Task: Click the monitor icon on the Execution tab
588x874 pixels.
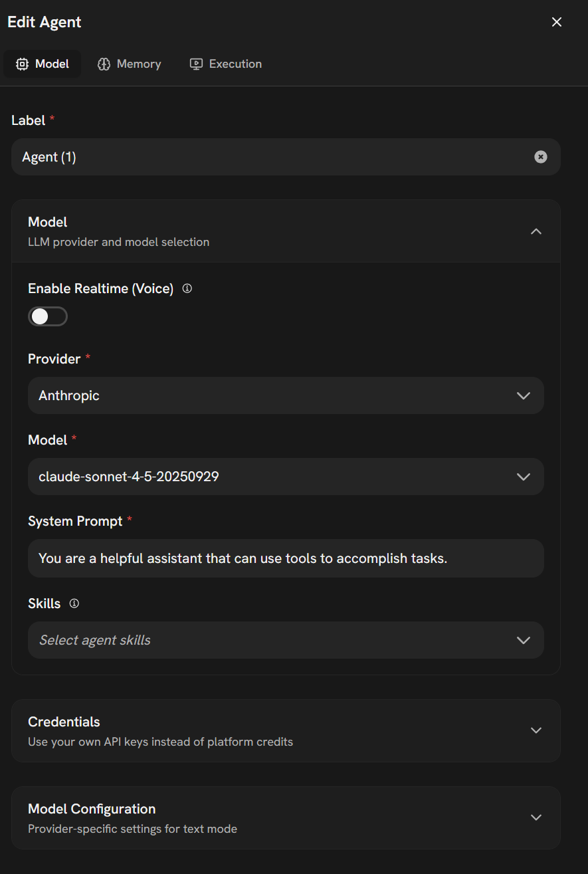Action: tap(196, 64)
